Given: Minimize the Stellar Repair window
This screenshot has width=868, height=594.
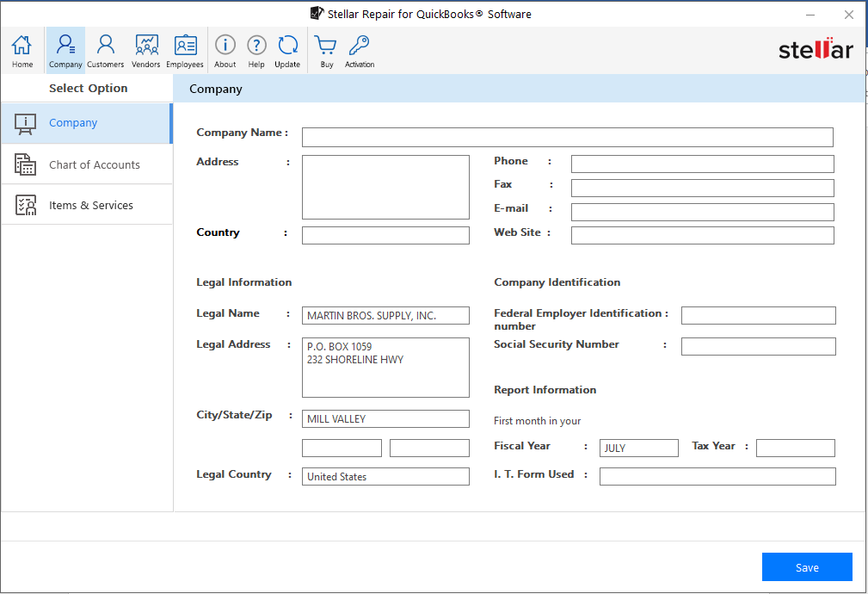Looking at the screenshot, I should (x=810, y=15).
